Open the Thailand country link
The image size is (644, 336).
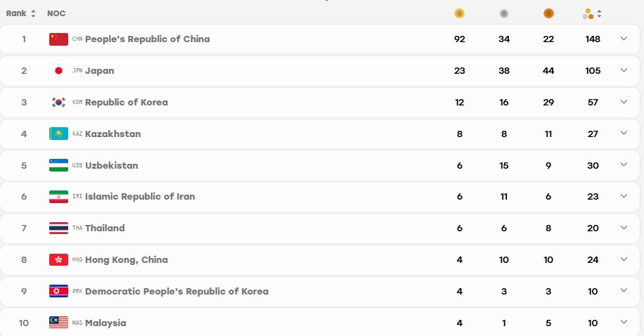click(105, 228)
